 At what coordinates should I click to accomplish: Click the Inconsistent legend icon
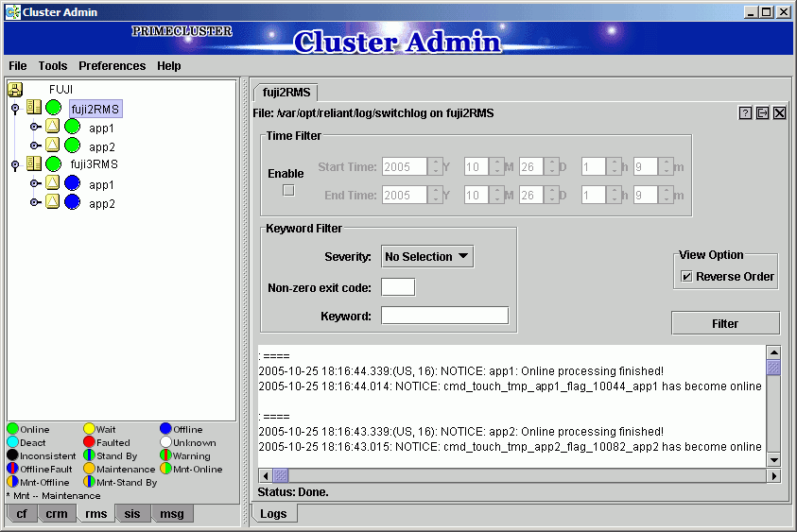click(x=12, y=455)
